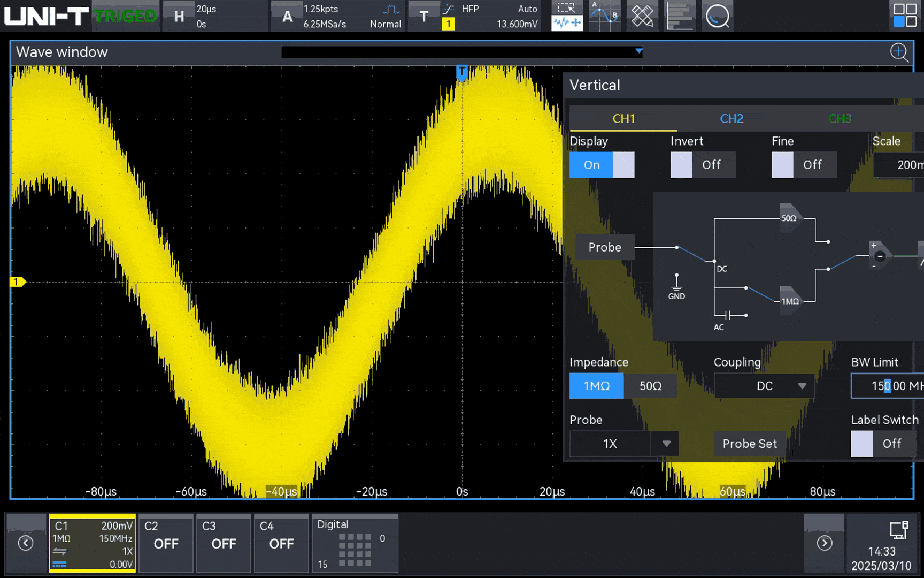
Task: Toggle the Invert switch
Action: (x=703, y=165)
